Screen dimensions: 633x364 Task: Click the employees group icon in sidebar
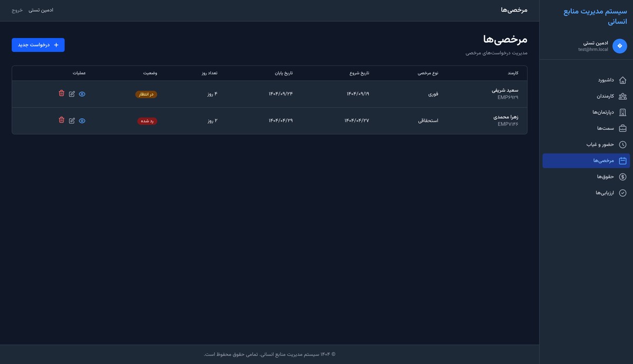pos(622,96)
